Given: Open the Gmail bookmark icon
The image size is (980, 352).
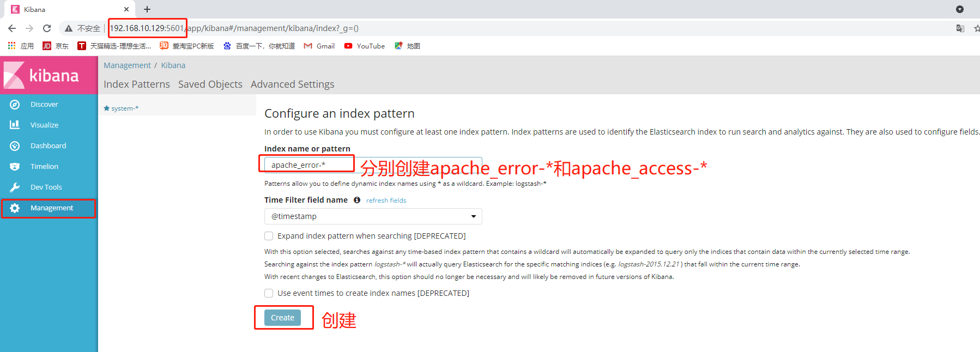Looking at the screenshot, I should [x=308, y=46].
